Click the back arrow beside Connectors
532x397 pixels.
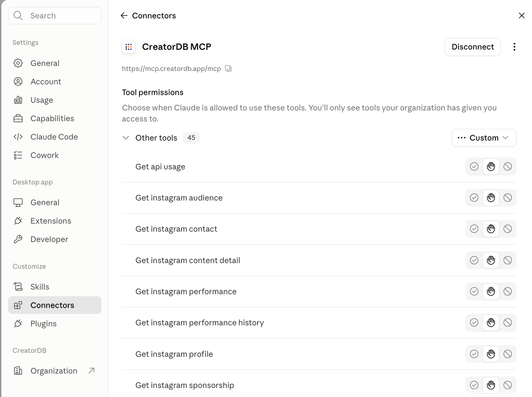pos(124,15)
